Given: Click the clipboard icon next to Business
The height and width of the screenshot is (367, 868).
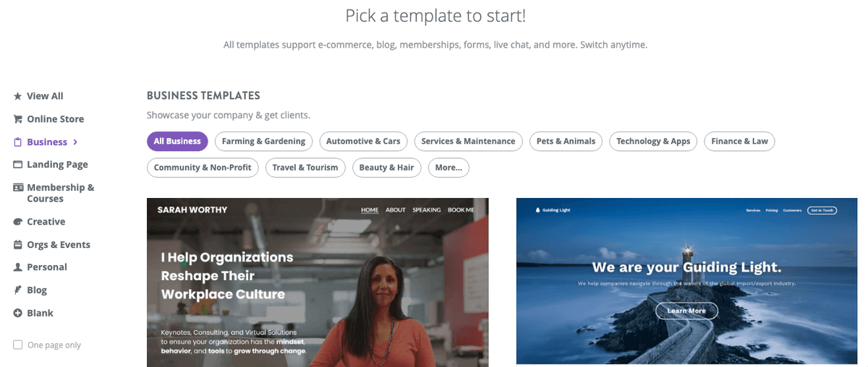Looking at the screenshot, I should click(x=17, y=142).
